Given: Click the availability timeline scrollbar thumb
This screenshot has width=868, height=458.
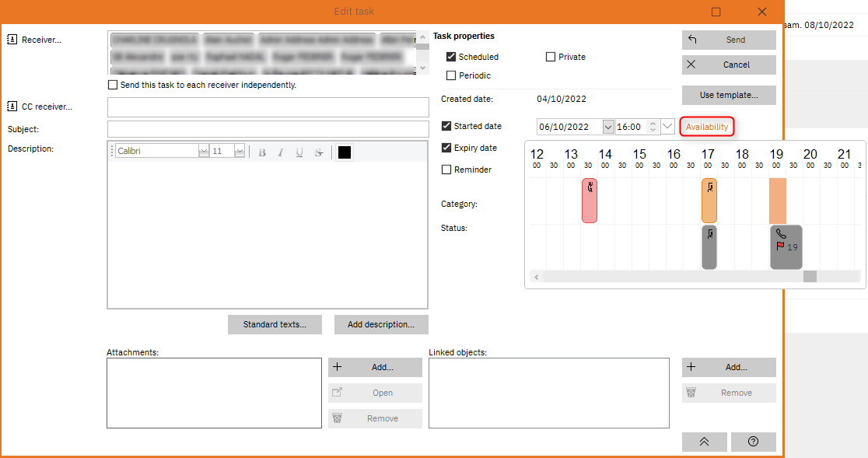Looking at the screenshot, I should tap(810, 277).
